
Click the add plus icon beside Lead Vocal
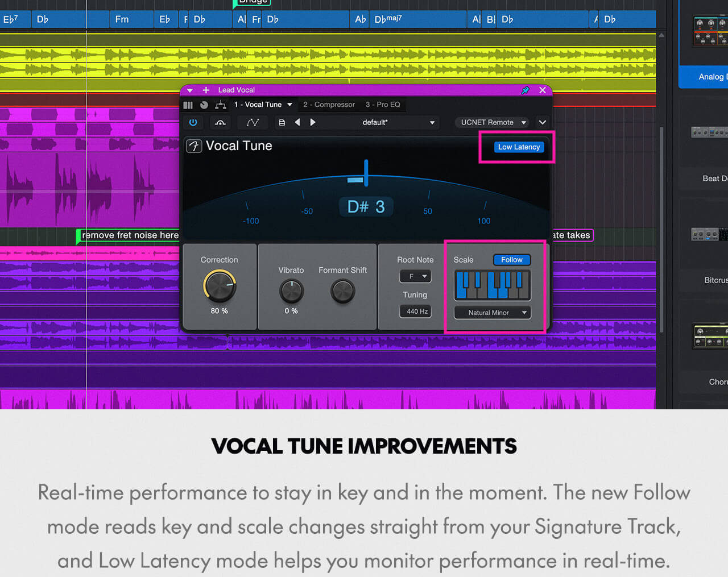[x=206, y=90]
